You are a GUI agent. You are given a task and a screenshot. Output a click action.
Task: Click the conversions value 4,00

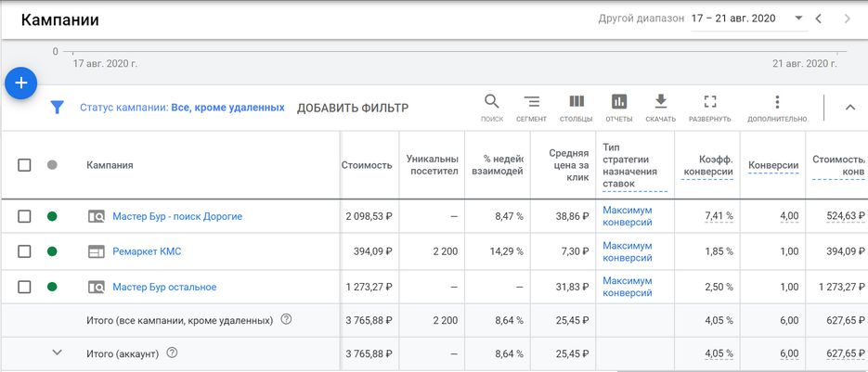788,216
